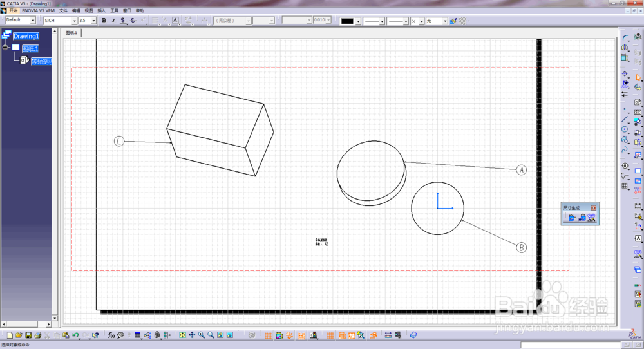Screen dimensions: 644x349
Task: Open the 帮助 menu
Action: 140,10
